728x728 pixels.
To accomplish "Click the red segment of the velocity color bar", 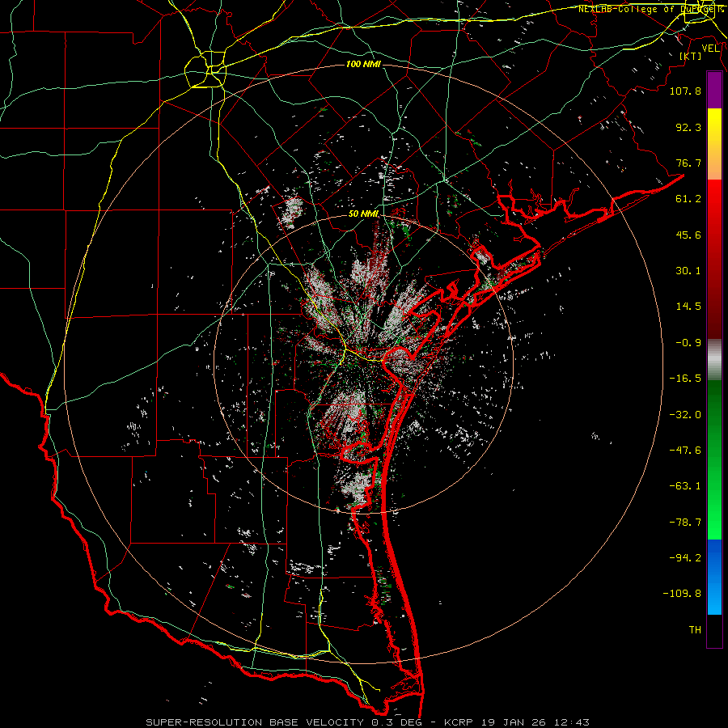I will (714, 259).
